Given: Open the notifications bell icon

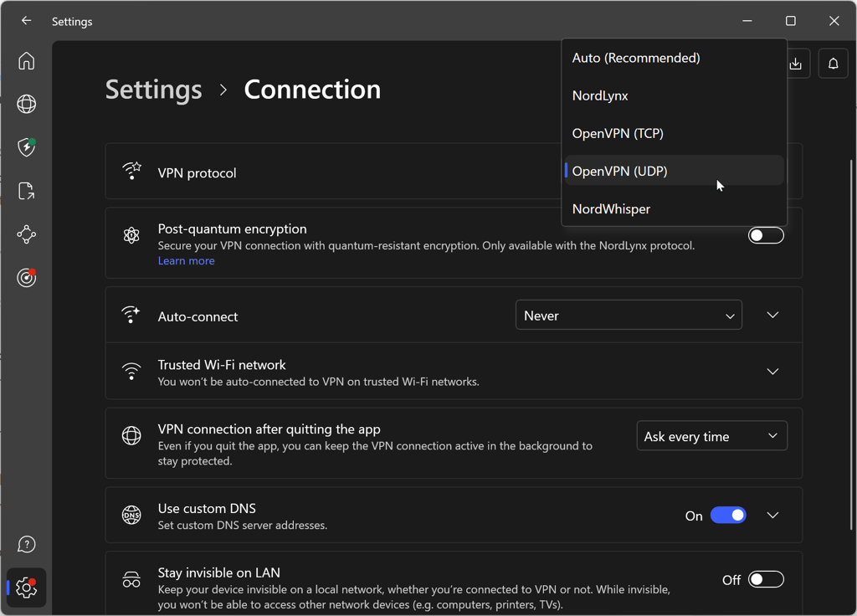Looking at the screenshot, I should pyautogui.click(x=833, y=64).
